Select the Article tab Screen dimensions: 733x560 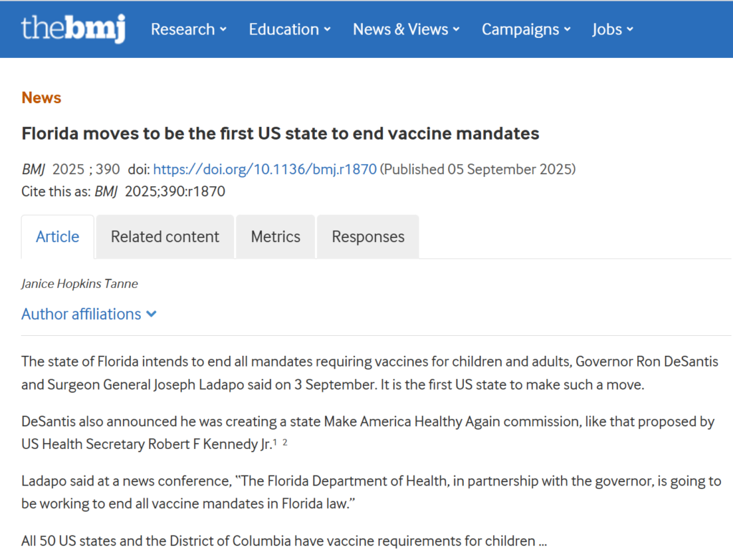point(57,236)
